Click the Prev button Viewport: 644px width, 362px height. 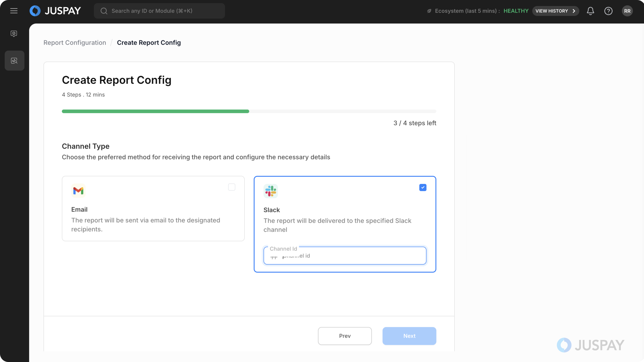(x=345, y=336)
